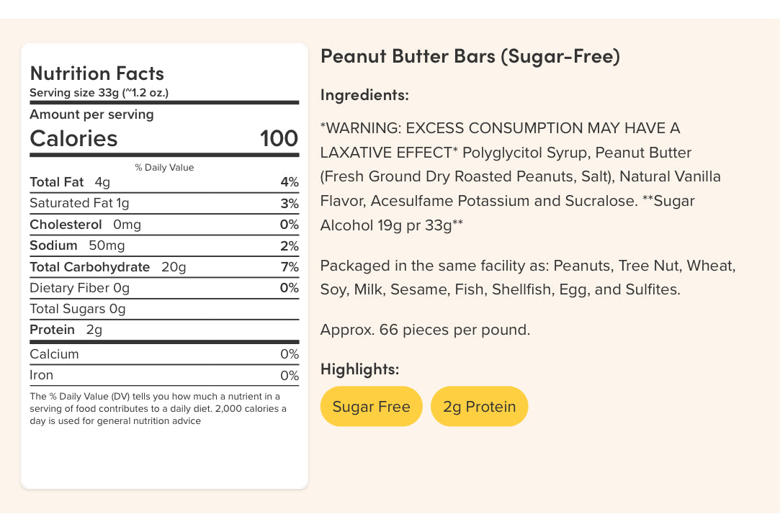Click the Approx. 66 pieces per pound text
Image resolution: width=780 pixels, height=532 pixels.
[x=425, y=330]
